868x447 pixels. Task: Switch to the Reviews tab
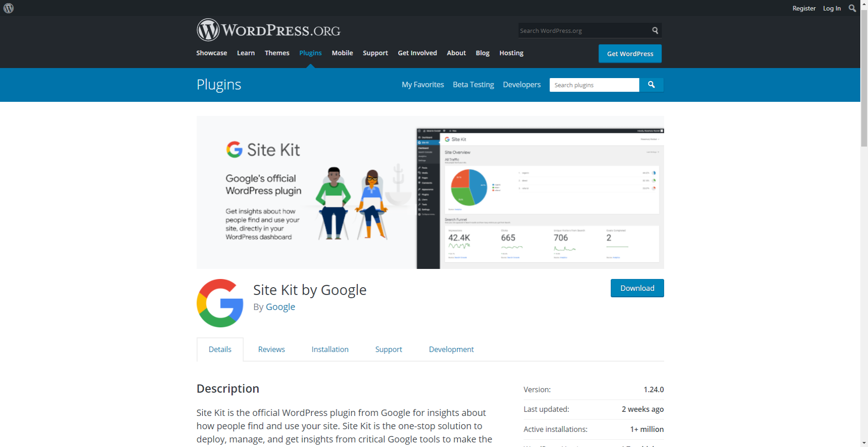271,349
